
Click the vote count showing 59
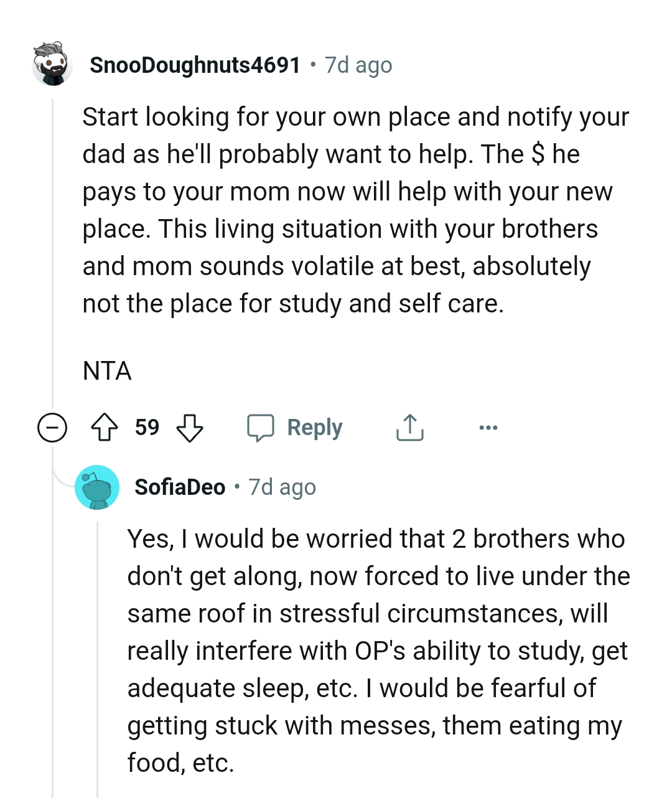coord(147,427)
